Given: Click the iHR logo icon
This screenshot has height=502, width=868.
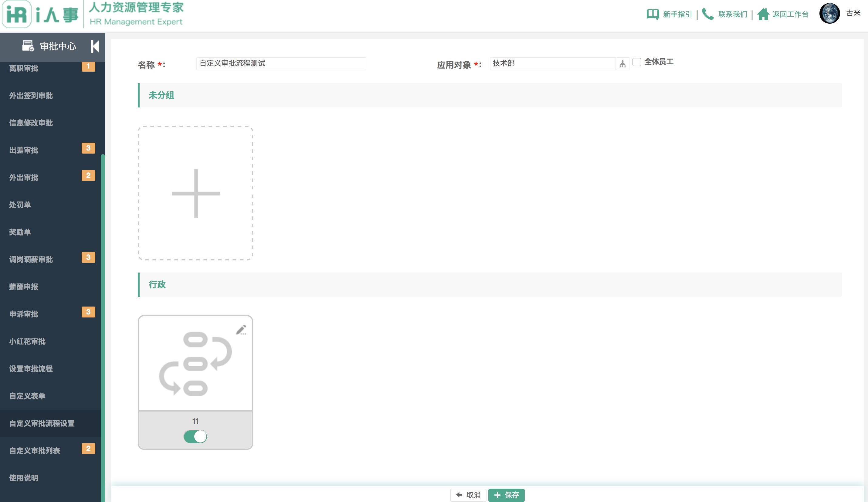Looking at the screenshot, I should coord(16,14).
